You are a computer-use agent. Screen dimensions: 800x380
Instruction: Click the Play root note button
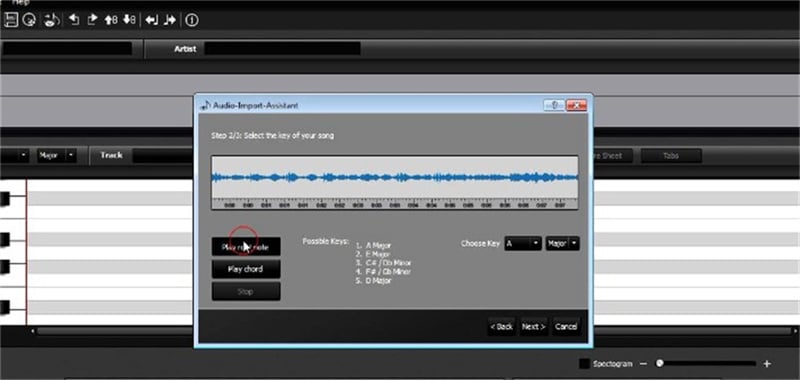(246, 247)
